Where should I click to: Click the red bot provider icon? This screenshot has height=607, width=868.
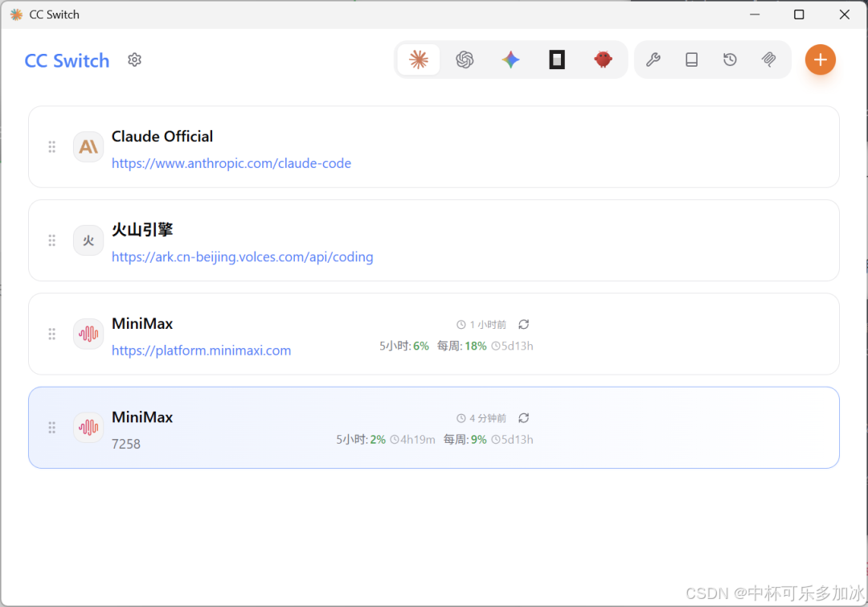click(x=604, y=59)
